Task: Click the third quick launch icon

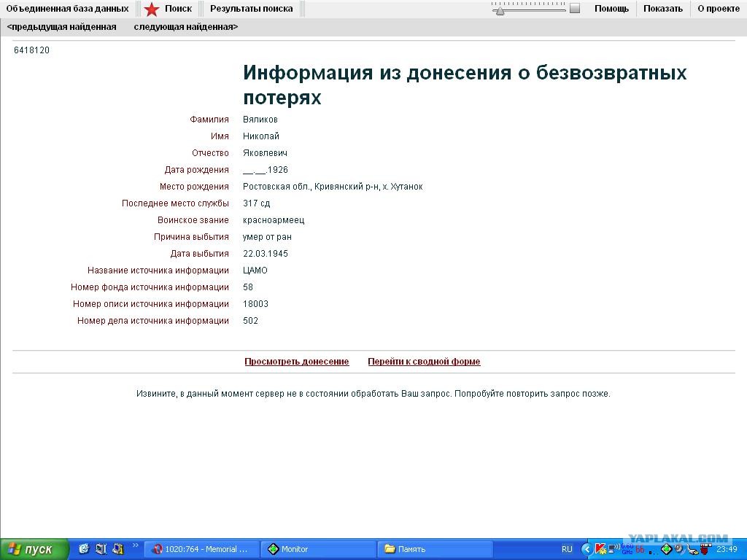Action: 117,549
